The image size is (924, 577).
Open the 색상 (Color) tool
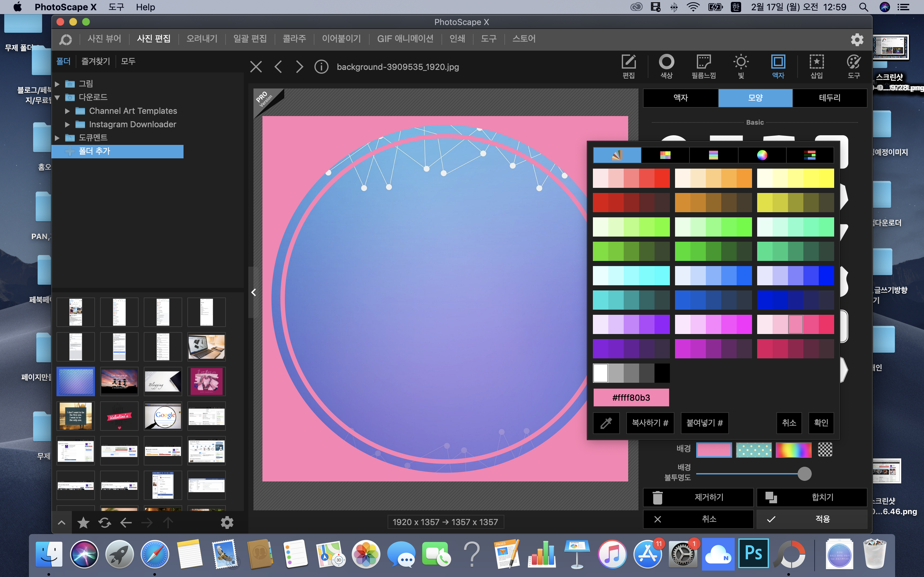[x=666, y=66]
